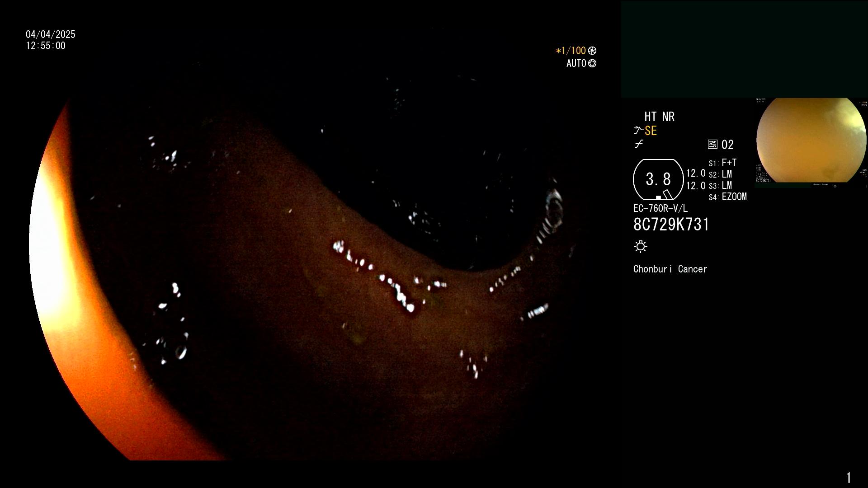
Task: Click the S1: F+T switch assignment
Action: [723, 163]
